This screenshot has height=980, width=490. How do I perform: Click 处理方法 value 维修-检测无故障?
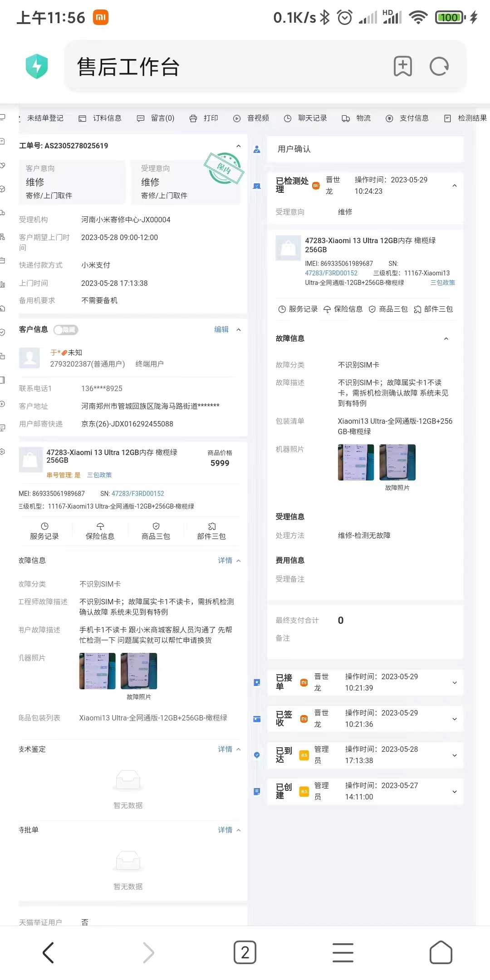[364, 535]
